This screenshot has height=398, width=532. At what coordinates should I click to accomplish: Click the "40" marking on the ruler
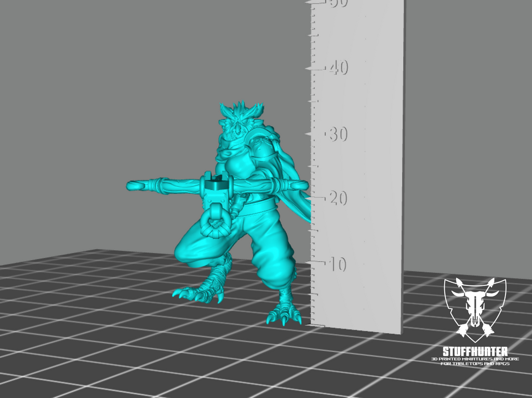[339, 68]
